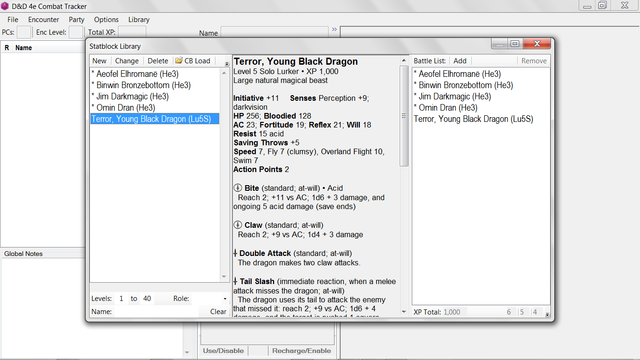The image size is (640, 360).
Task: Select Terror, Young Black Dragon in library list
Action: coord(155,119)
